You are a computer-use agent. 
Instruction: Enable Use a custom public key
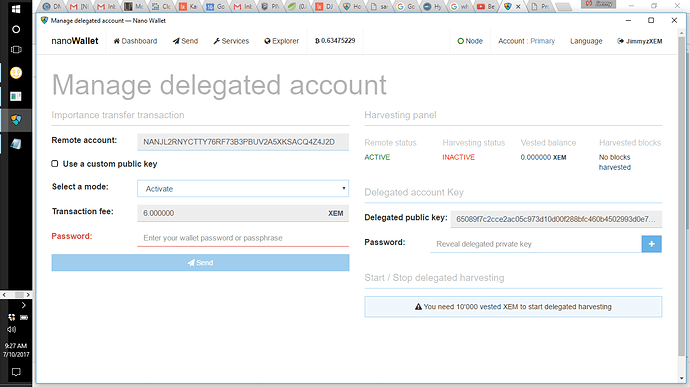pos(55,164)
